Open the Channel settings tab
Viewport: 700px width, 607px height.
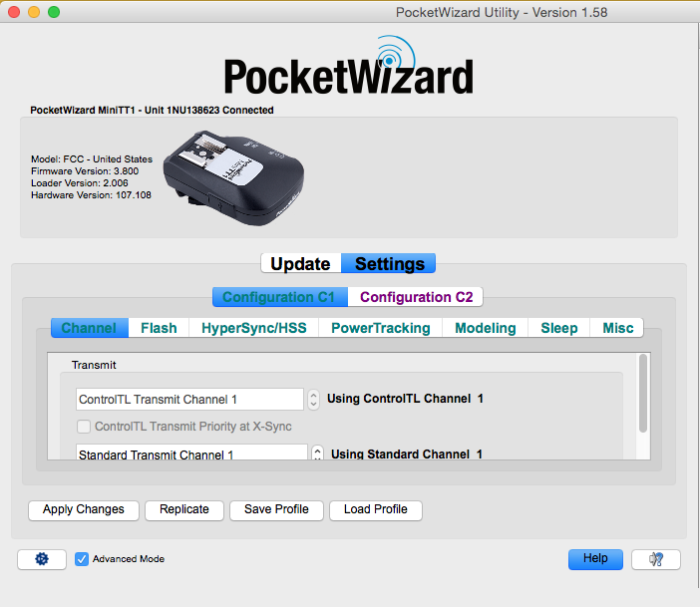click(90, 328)
